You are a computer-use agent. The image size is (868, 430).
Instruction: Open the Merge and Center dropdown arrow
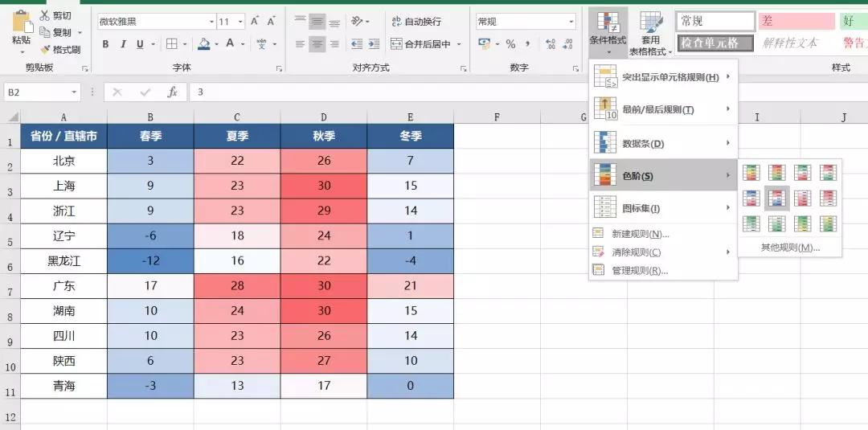tap(459, 44)
